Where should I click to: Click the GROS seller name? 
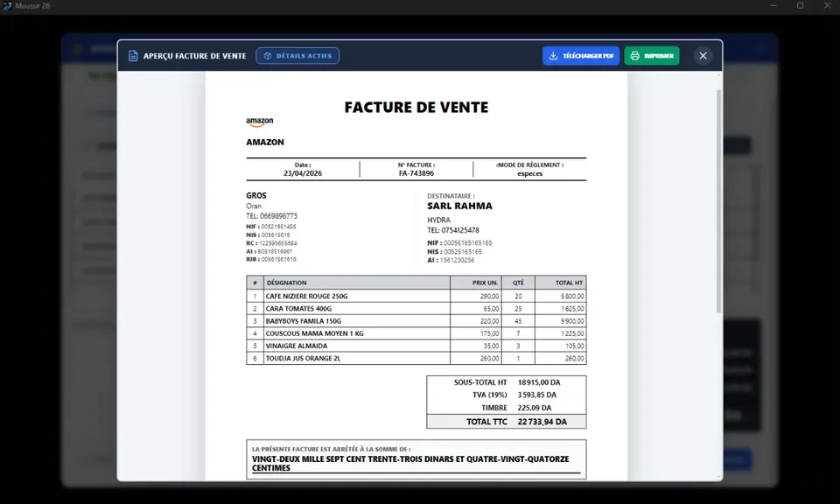click(256, 195)
